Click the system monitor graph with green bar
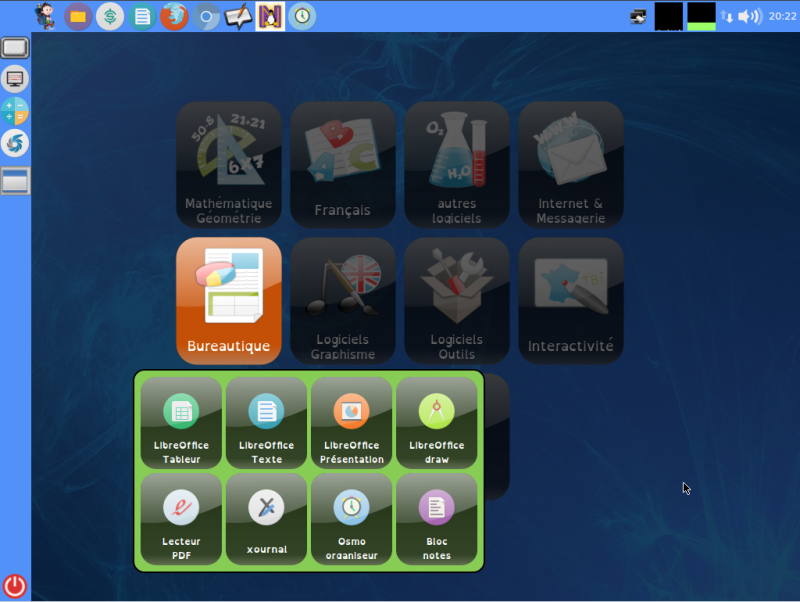Viewport: 800px width, 602px height. (701, 16)
